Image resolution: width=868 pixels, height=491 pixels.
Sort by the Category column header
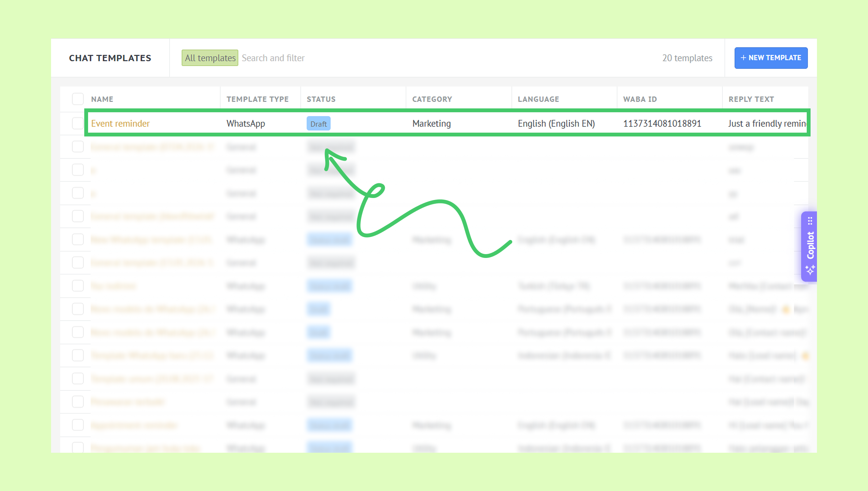coord(432,99)
